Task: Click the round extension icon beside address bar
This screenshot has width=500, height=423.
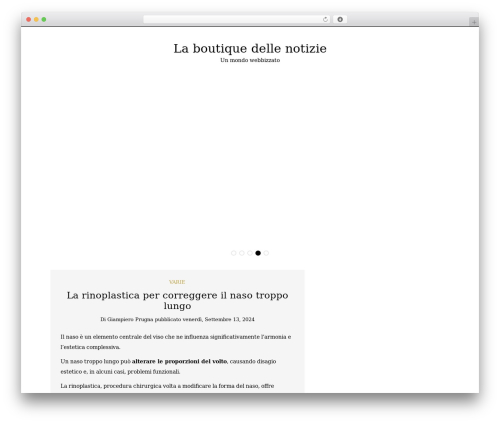Action: [x=340, y=19]
